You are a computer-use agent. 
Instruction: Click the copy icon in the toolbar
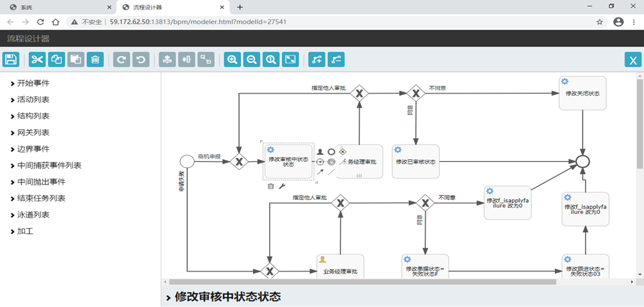56,60
